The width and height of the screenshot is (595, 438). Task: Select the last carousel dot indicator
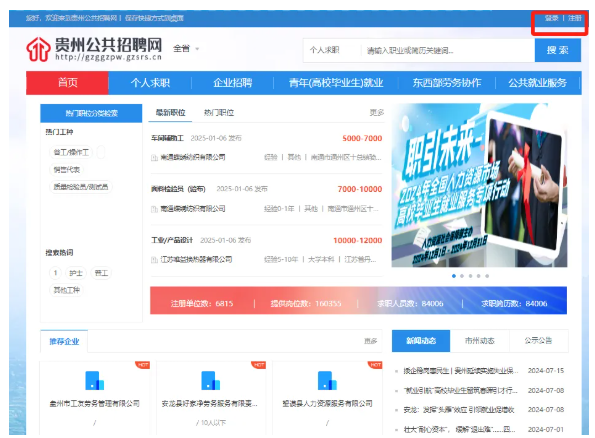487,276
